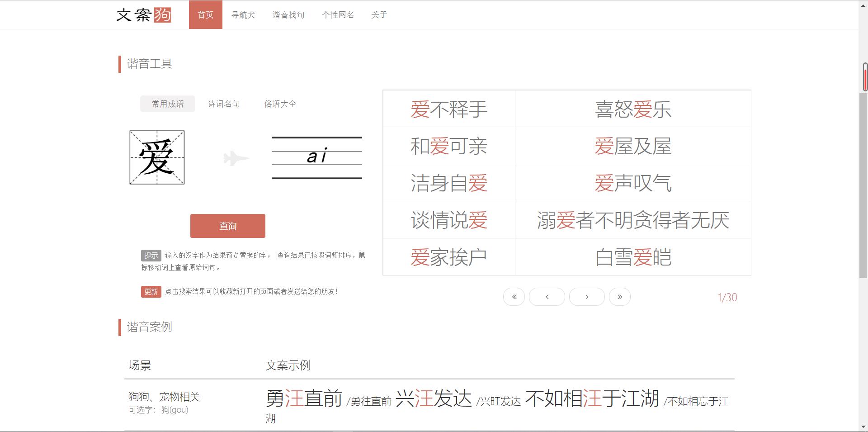Open the 爱不释手 result link

tap(448, 109)
